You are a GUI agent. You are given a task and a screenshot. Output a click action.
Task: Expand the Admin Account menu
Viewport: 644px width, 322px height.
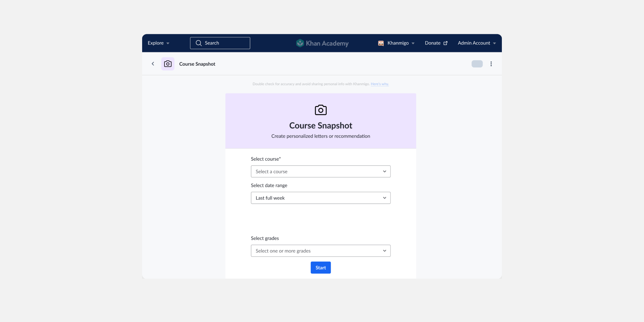[476, 43]
